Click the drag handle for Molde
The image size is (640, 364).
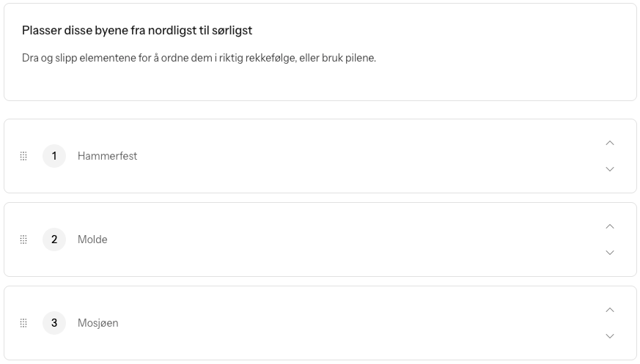point(23,239)
